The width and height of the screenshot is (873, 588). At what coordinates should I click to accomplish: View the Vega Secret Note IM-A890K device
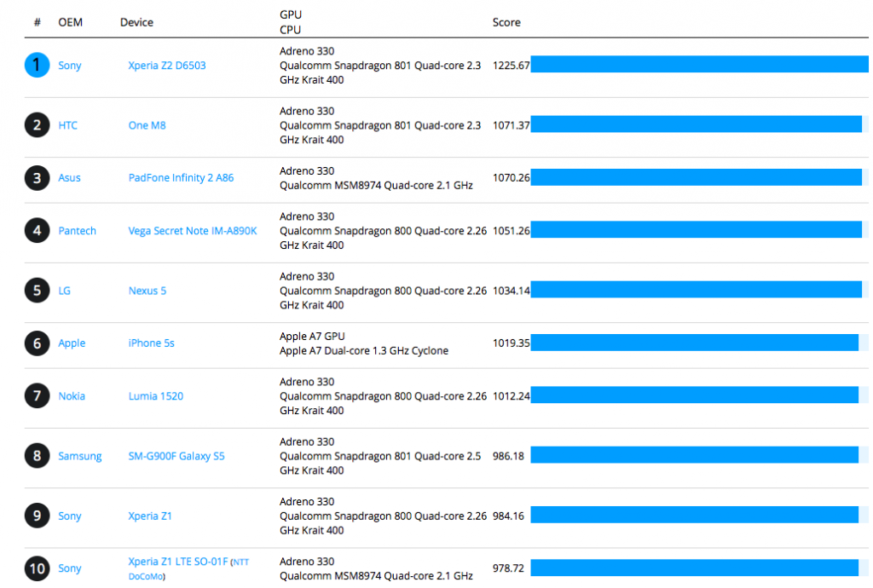(193, 231)
